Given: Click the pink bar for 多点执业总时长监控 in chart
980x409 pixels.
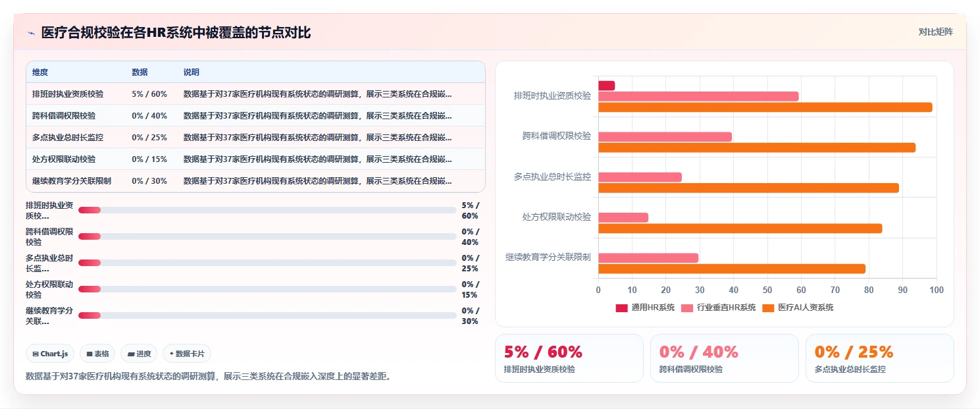Looking at the screenshot, I should coord(640,177).
